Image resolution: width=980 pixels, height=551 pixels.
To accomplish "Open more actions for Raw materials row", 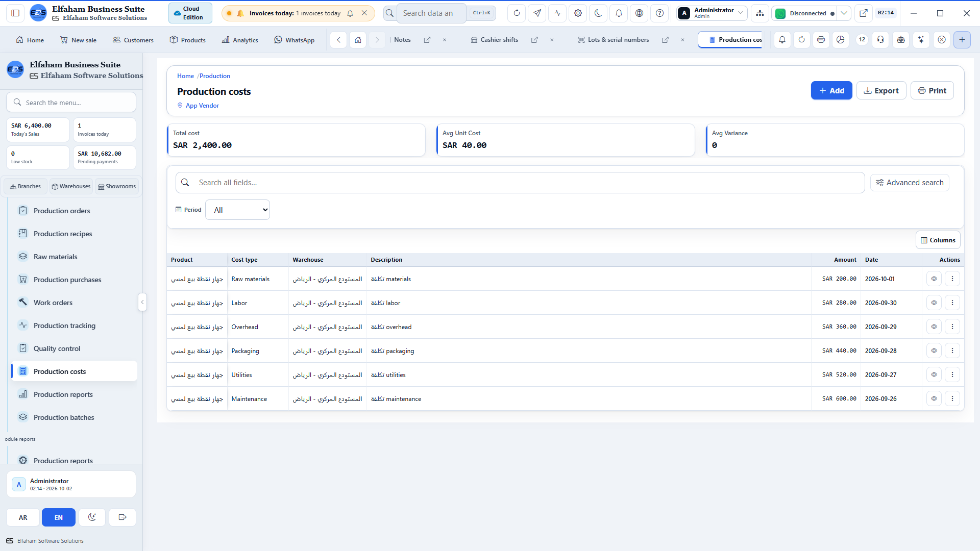I will pos(952,279).
